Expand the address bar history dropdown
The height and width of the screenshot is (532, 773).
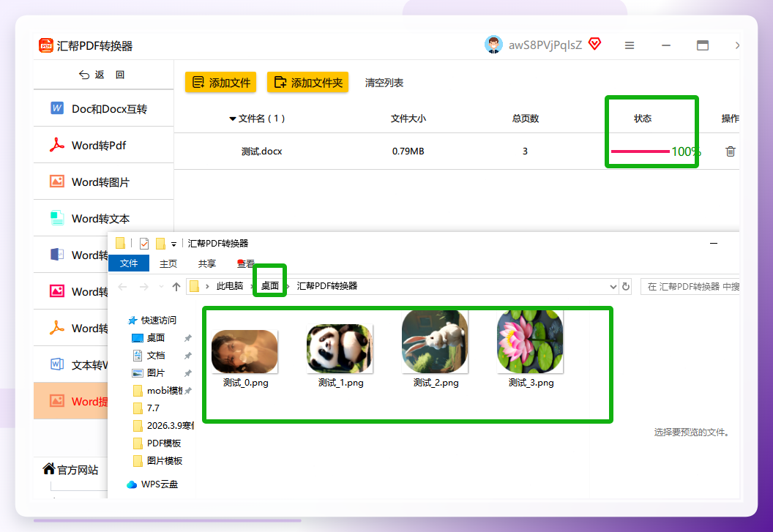[x=613, y=286]
